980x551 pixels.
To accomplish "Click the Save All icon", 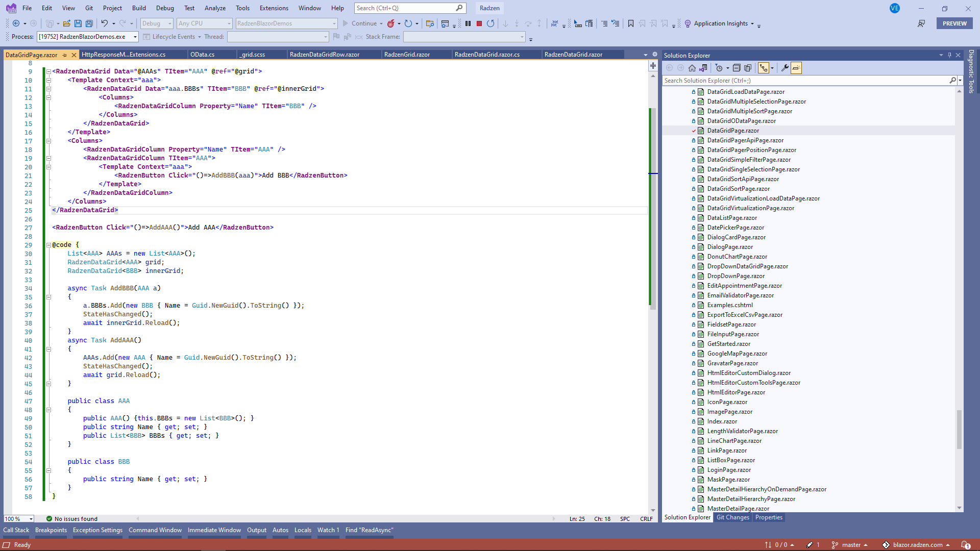I will tap(89, 23).
